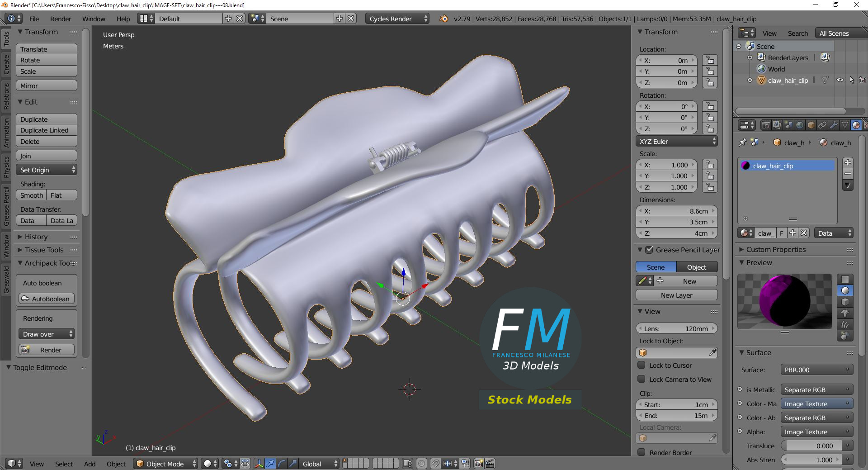Select flat plane material preview

[845, 279]
